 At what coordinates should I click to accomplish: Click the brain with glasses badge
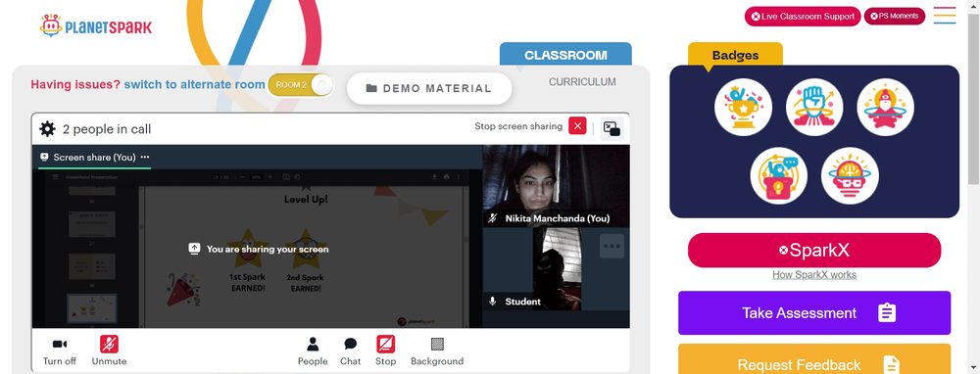pos(850,175)
